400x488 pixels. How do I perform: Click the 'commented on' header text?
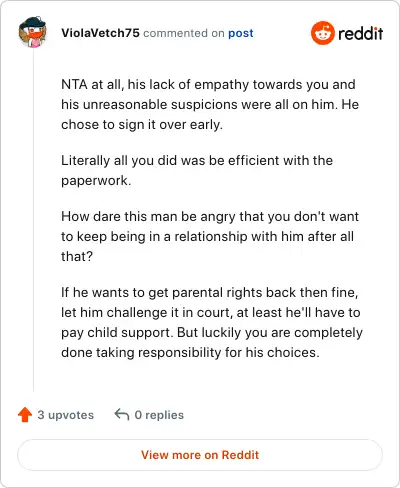click(x=184, y=33)
